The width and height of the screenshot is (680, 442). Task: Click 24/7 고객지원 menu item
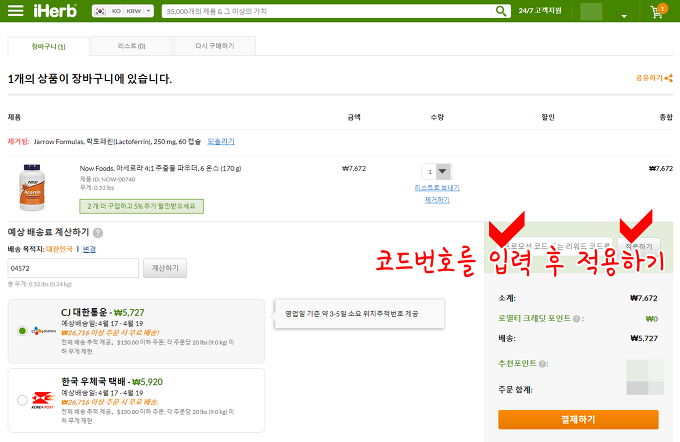coord(540,10)
